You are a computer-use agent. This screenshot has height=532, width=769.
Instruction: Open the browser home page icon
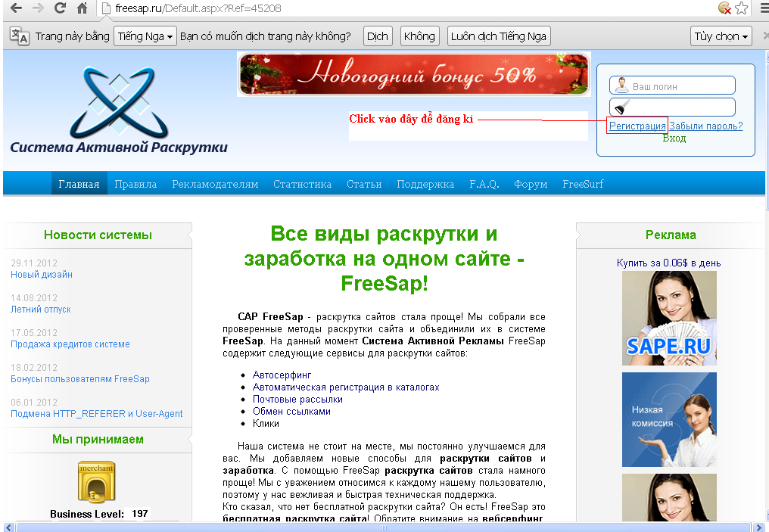[x=82, y=8]
